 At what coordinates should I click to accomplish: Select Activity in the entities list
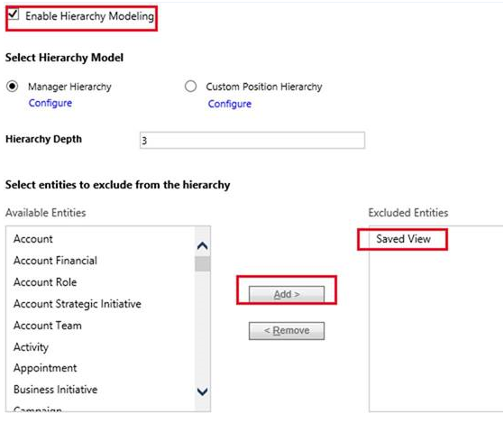click(32, 347)
